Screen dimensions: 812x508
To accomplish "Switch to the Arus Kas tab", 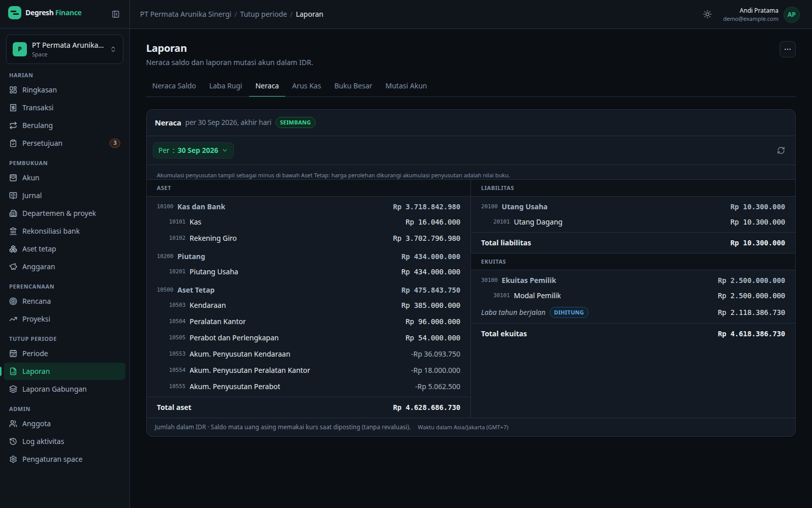I will [x=307, y=86].
